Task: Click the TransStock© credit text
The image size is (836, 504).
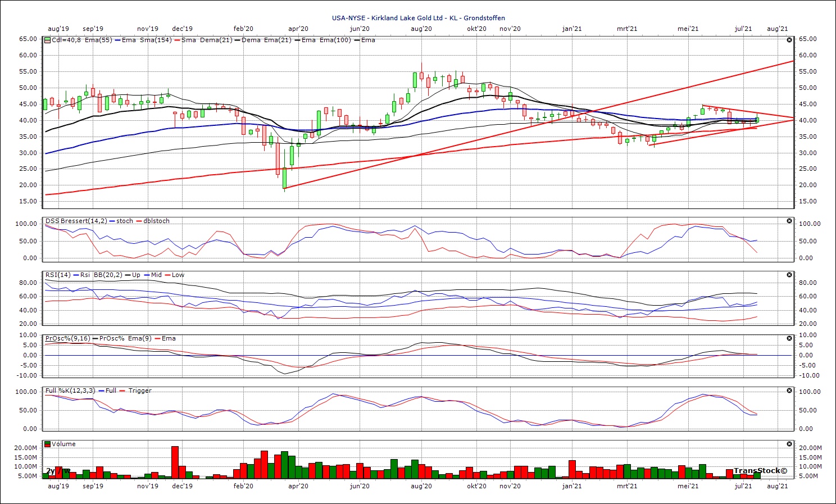Action: [760, 471]
